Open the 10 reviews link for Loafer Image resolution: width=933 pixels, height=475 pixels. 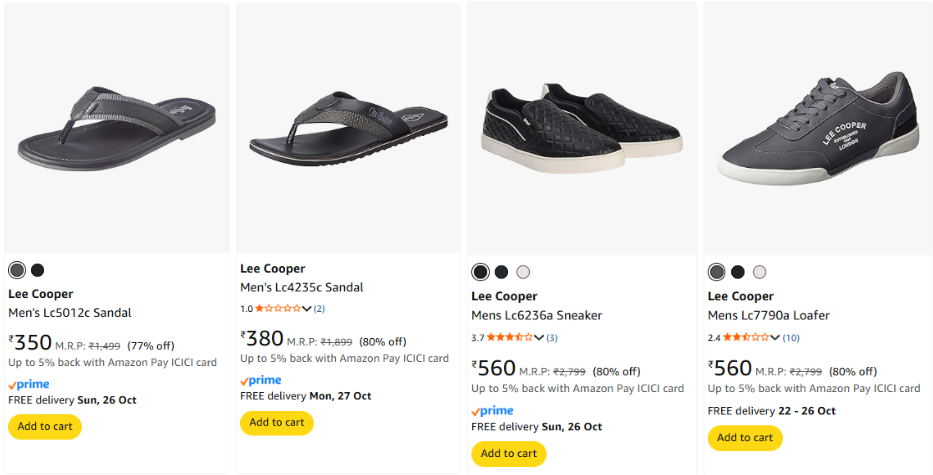791,338
